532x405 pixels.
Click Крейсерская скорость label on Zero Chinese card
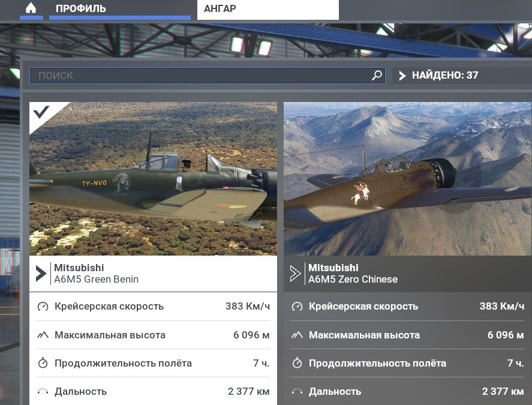click(363, 307)
